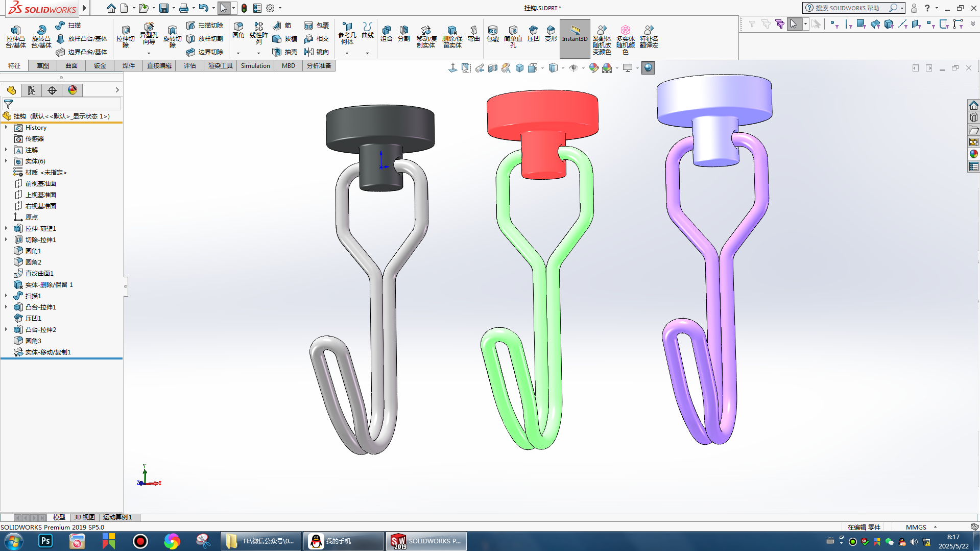Viewport: 980px width, 551px height.
Task: Click the Deform (变形) tool
Action: [x=551, y=34]
